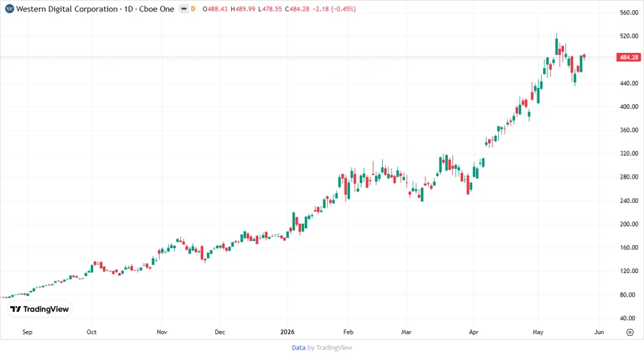Click the 360.00 price axis label
The image size is (644, 356).
pos(629,130)
